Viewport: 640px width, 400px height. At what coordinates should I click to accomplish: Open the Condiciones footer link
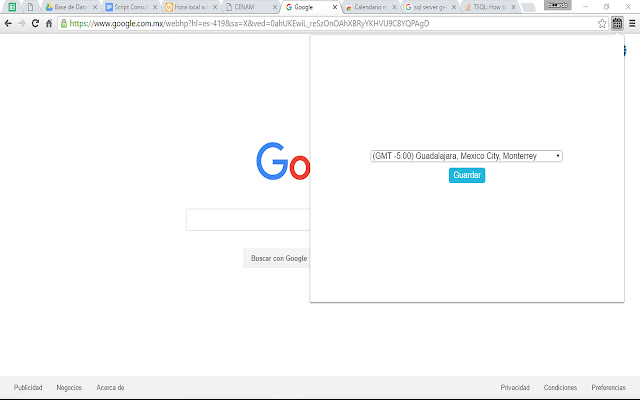tap(560, 387)
